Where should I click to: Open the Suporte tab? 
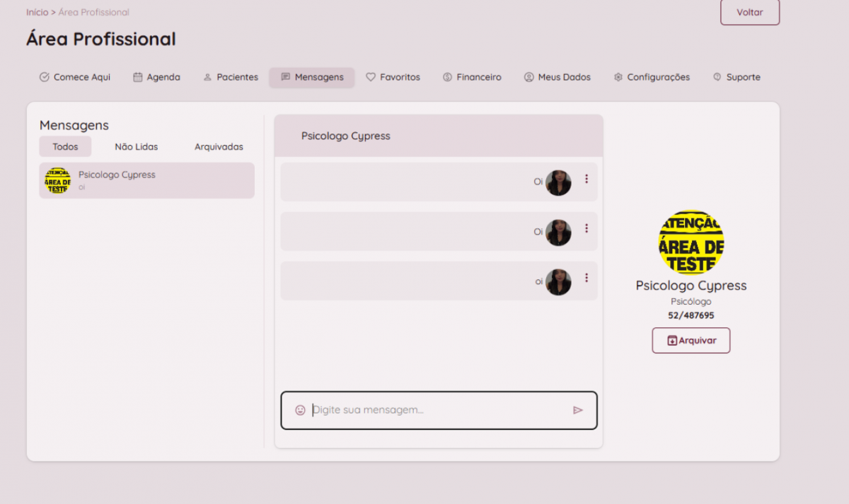click(737, 77)
